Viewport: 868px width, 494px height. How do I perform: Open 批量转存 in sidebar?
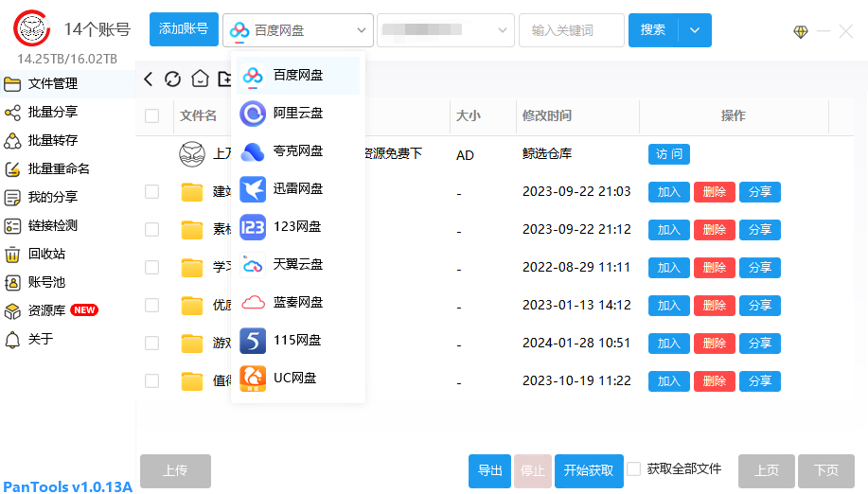tap(67, 140)
